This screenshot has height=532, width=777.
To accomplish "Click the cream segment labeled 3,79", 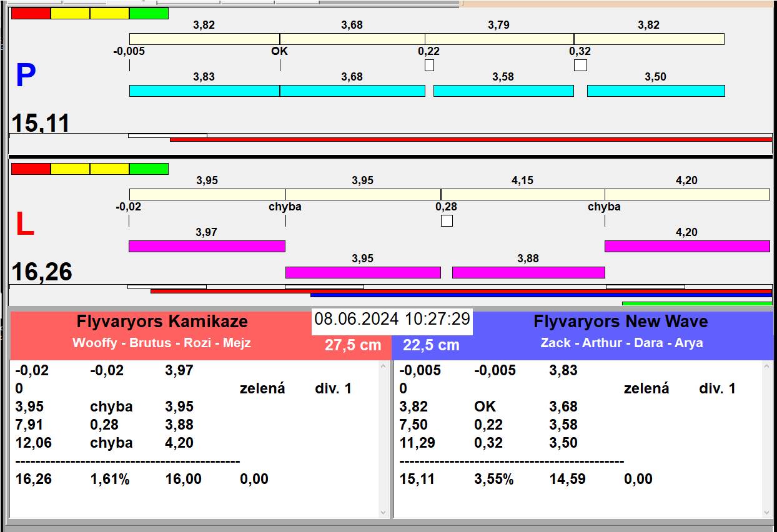I will [500, 39].
